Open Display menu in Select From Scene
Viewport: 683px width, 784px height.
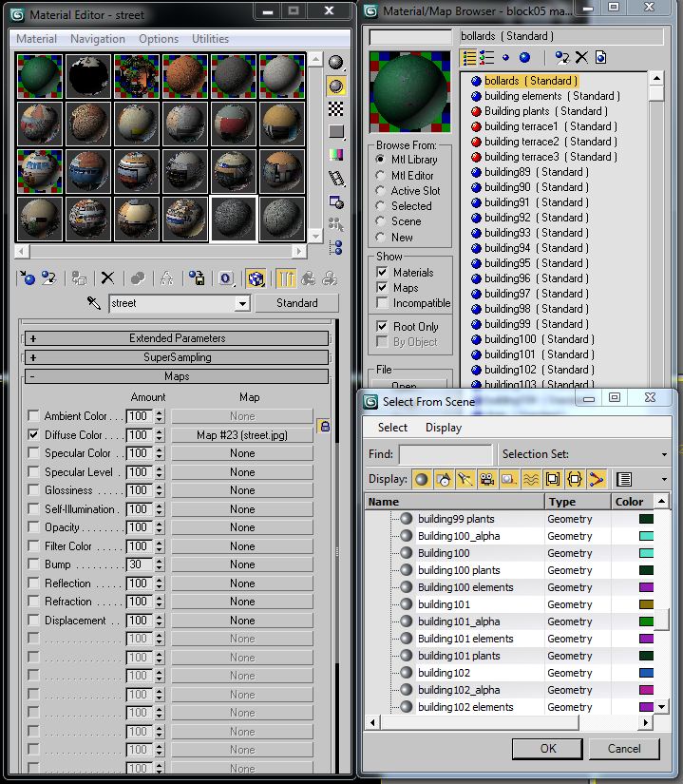[x=444, y=428]
